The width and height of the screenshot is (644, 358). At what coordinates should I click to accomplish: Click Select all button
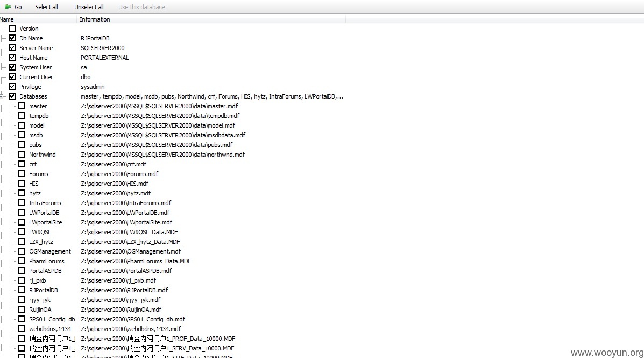tap(46, 7)
